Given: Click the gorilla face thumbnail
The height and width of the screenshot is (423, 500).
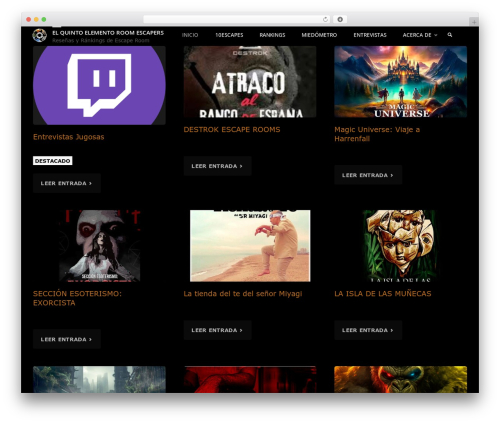Looking at the screenshot, I should [401, 379].
